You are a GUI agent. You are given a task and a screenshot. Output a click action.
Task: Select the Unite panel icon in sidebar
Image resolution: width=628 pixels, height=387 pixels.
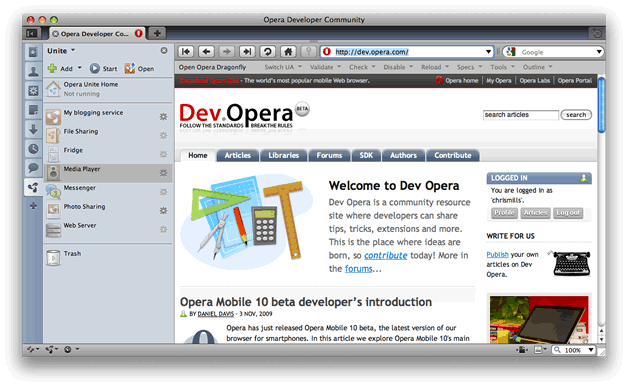(x=33, y=187)
